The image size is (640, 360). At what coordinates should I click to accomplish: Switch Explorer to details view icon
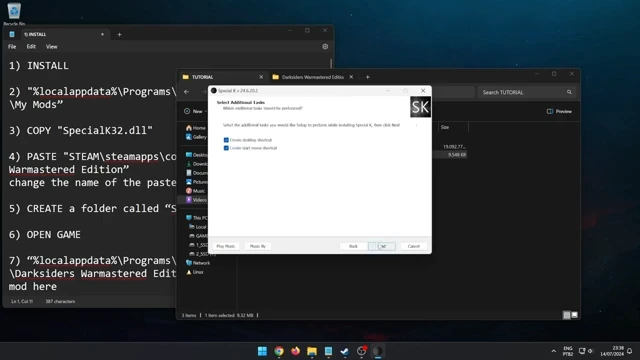(x=567, y=315)
